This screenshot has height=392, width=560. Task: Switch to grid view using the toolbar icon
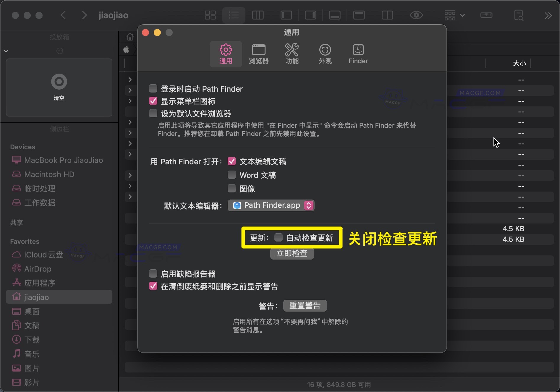(x=210, y=15)
